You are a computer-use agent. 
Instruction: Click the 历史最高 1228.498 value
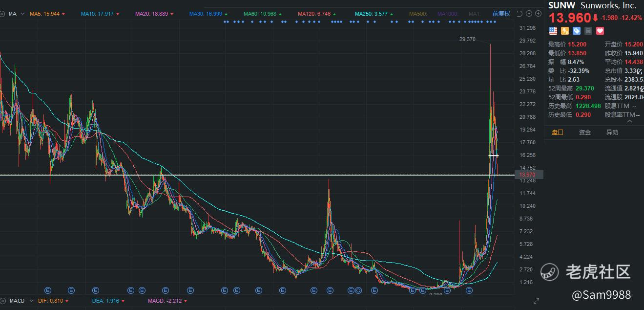[x=588, y=106]
